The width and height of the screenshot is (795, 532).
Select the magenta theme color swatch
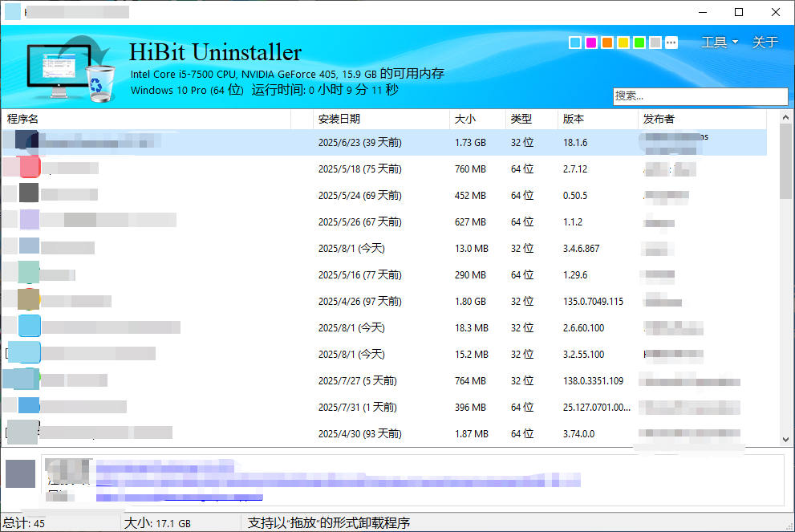click(x=590, y=42)
